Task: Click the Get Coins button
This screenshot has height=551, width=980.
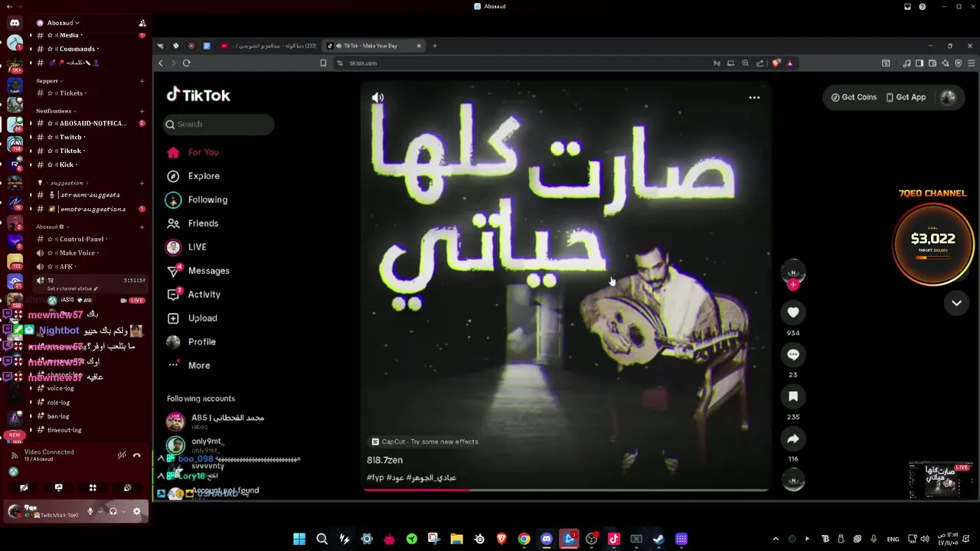Action: (854, 97)
